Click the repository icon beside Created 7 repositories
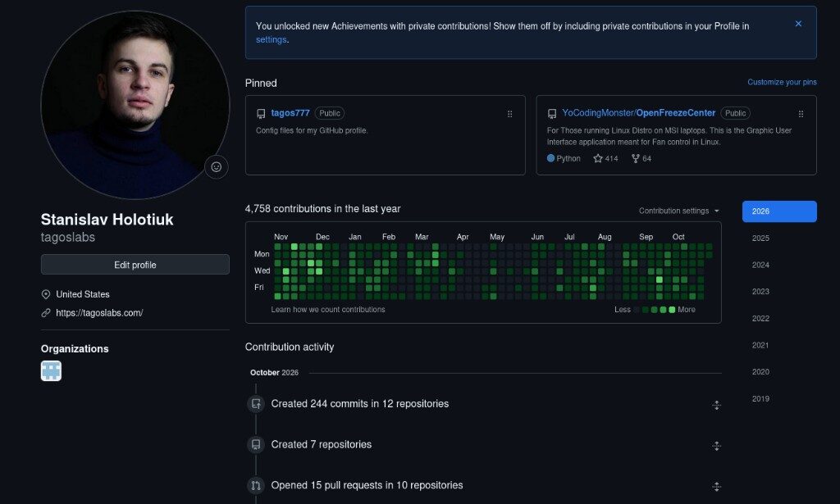The height and width of the screenshot is (504, 840). pos(256,445)
